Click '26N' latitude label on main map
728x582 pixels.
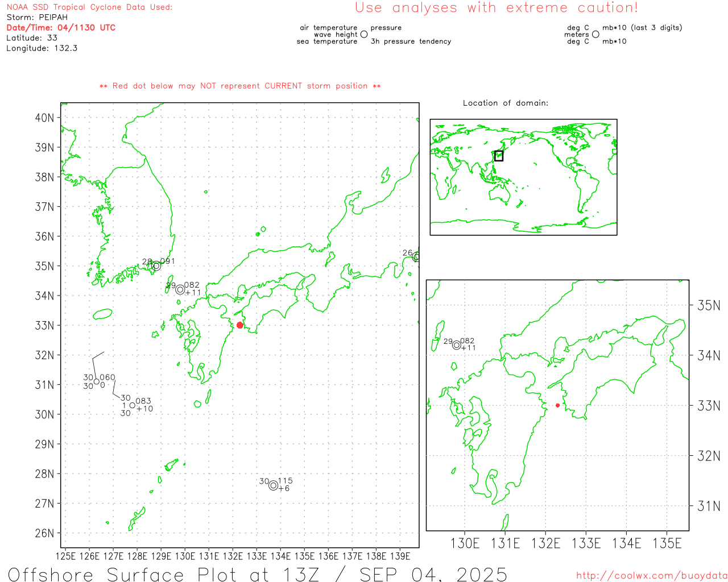point(44,533)
